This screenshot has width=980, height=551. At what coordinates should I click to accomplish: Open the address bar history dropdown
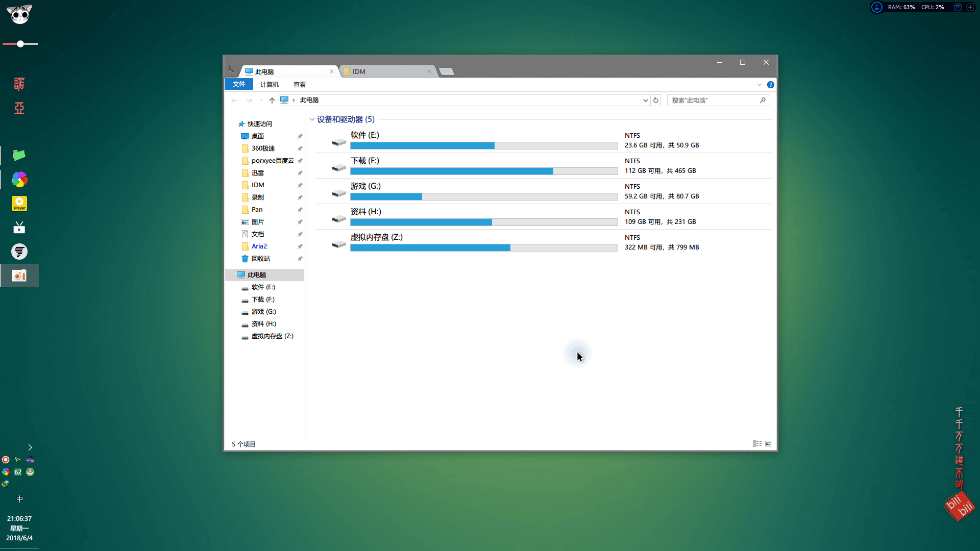click(645, 101)
